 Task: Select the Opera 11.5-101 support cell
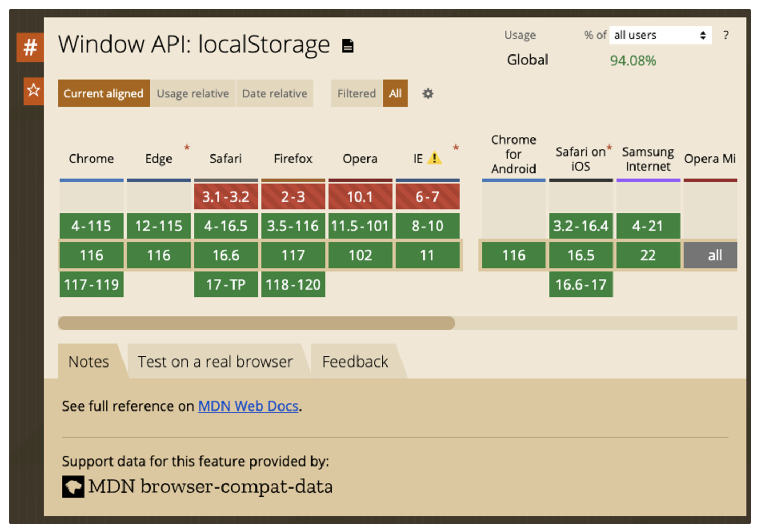coord(360,226)
